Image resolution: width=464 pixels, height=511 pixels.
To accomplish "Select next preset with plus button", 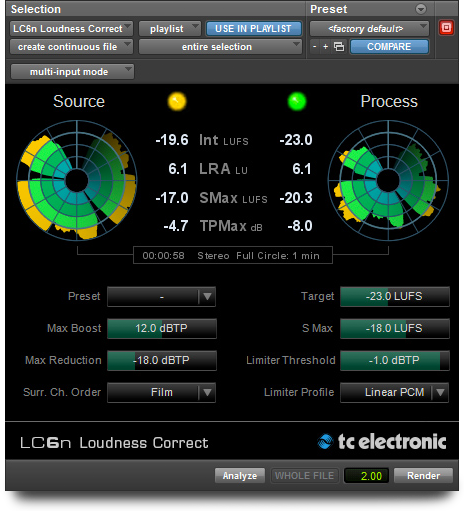I will [325, 47].
